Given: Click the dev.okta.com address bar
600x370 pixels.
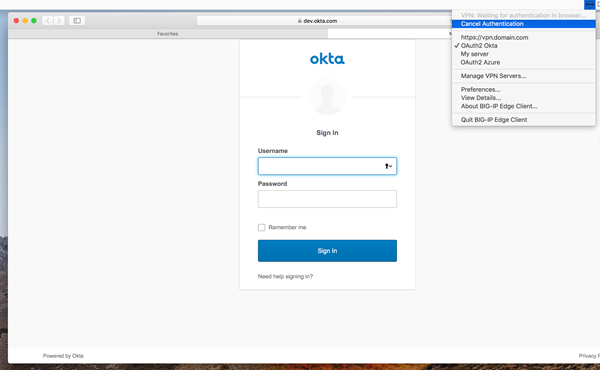Looking at the screenshot, I should [x=324, y=21].
